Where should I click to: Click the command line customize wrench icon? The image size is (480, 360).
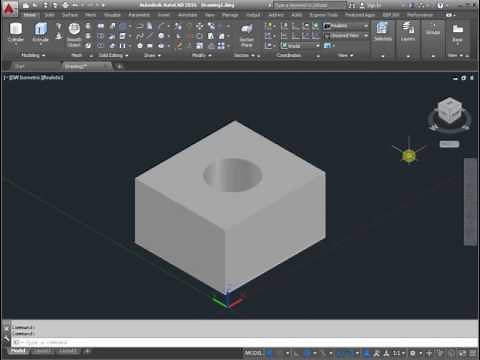[x=6, y=339]
